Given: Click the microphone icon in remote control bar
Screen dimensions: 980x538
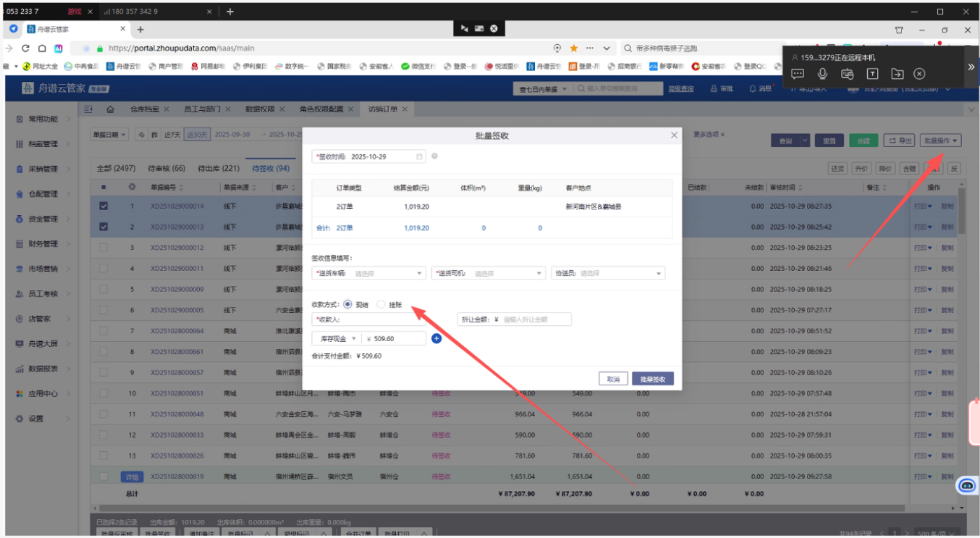Looking at the screenshot, I should pyautogui.click(x=822, y=74).
